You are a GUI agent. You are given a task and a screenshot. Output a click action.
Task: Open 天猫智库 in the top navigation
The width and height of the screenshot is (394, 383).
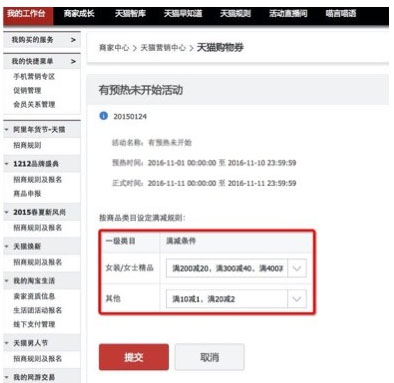[130, 14]
